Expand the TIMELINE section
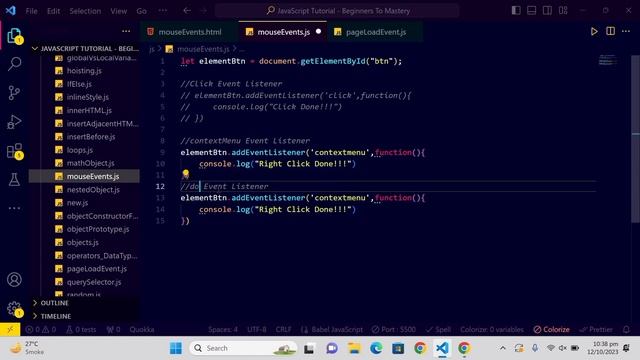The width and height of the screenshot is (640, 360). [x=85, y=316]
